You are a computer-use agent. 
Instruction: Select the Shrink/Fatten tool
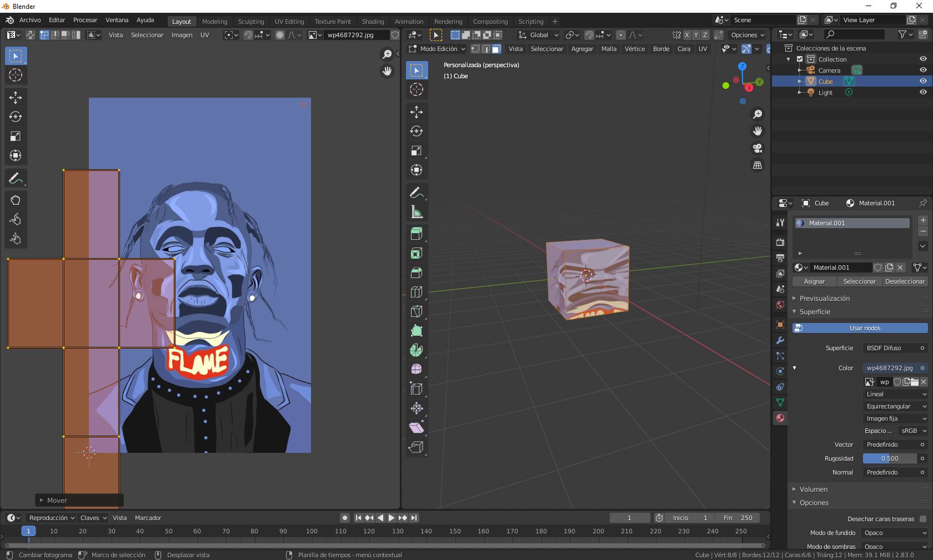coord(417,408)
